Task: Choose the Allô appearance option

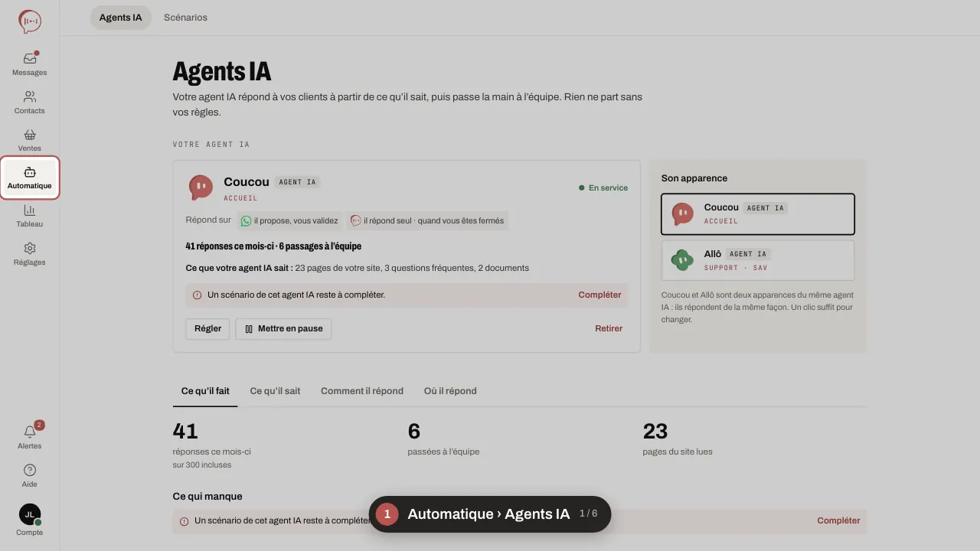Action: point(758,260)
